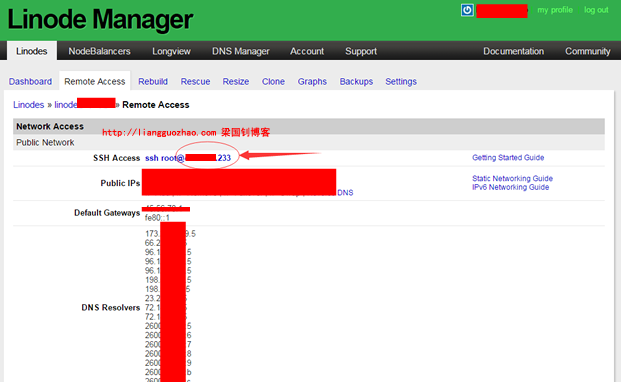Click the DNS link after Public IPs
The image size is (621, 382).
click(x=345, y=193)
